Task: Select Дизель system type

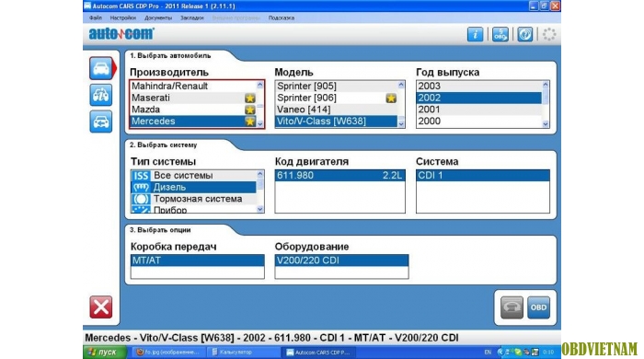Action: [193, 187]
